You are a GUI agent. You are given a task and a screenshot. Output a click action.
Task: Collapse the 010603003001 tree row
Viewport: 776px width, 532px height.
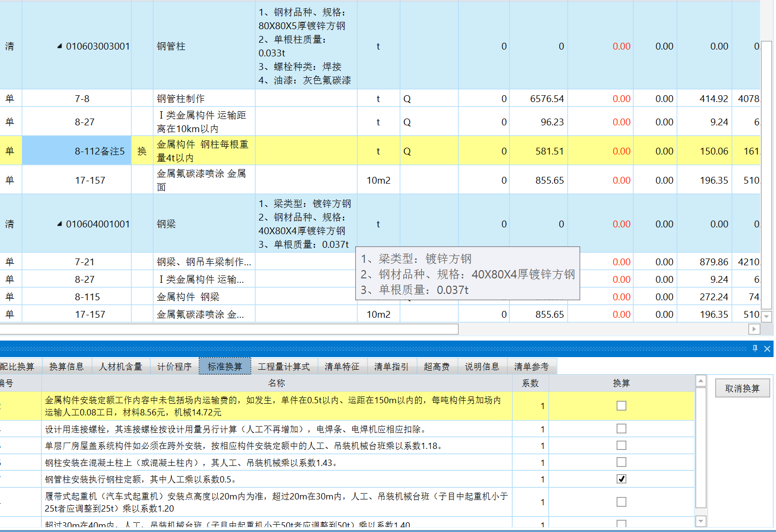(x=59, y=46)
